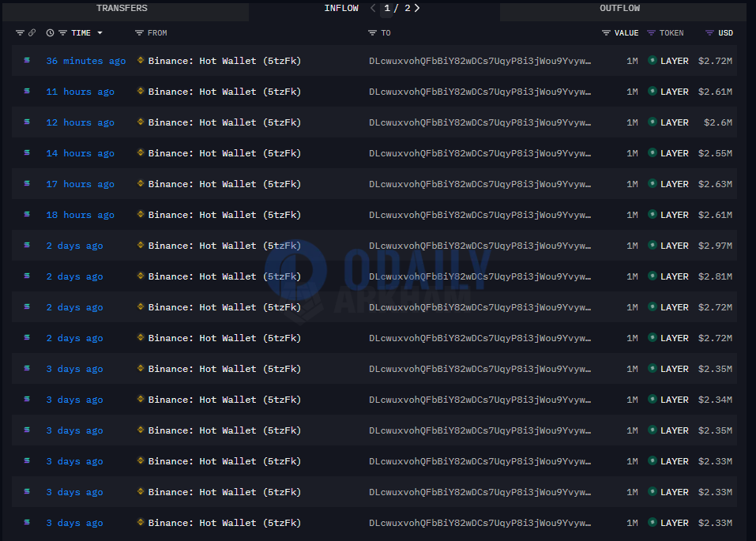This screenshot has width=756, height=541.
Task: Sort by the VALUE column header
Action: (x=626, y=33)
